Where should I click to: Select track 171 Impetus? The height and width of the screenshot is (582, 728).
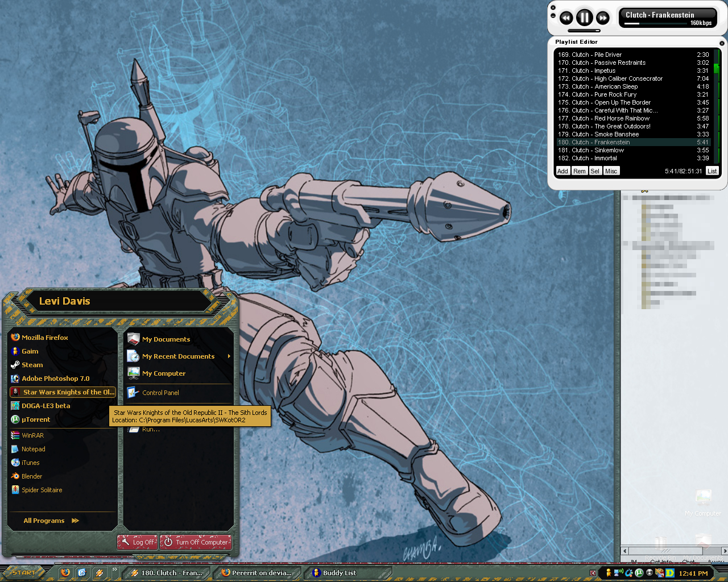pyautogui.click(x=634, y=71)
